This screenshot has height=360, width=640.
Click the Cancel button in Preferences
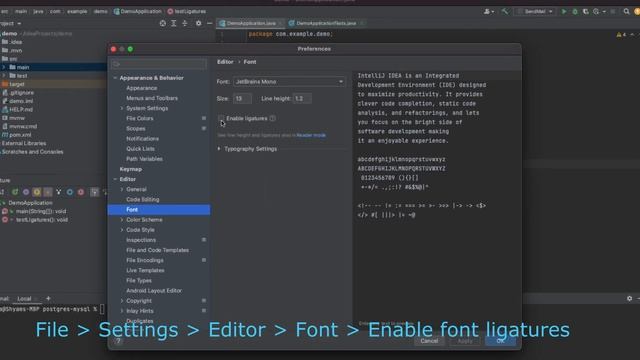point(429,341)
